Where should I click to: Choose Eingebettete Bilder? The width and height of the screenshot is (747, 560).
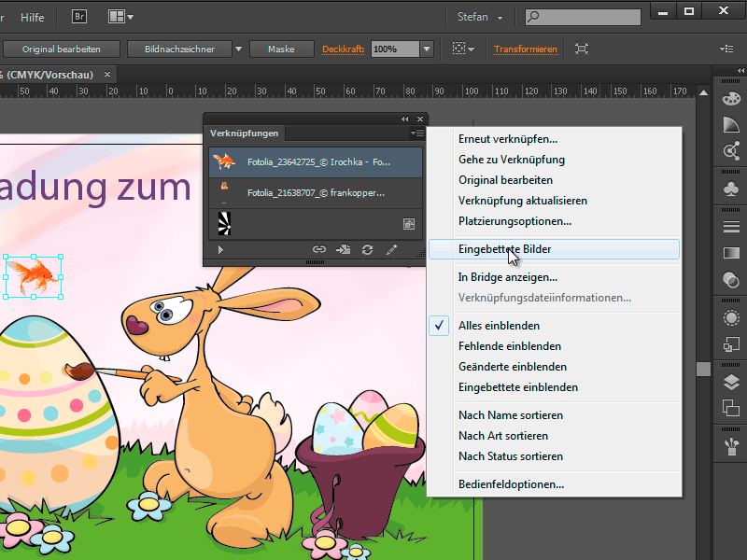(x=554, y=249)
